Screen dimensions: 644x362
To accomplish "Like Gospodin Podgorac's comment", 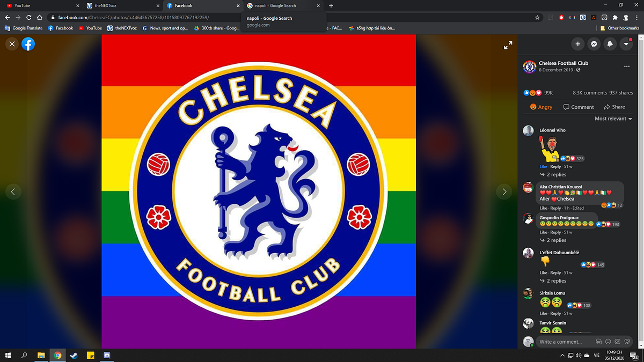I will (x=543, y=232).
